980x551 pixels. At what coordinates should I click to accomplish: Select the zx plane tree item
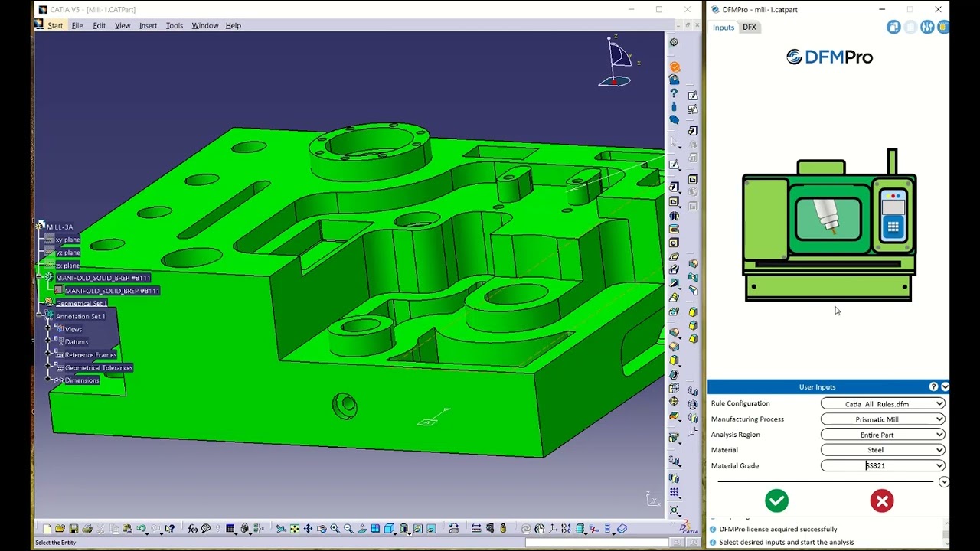click(67, 266)
